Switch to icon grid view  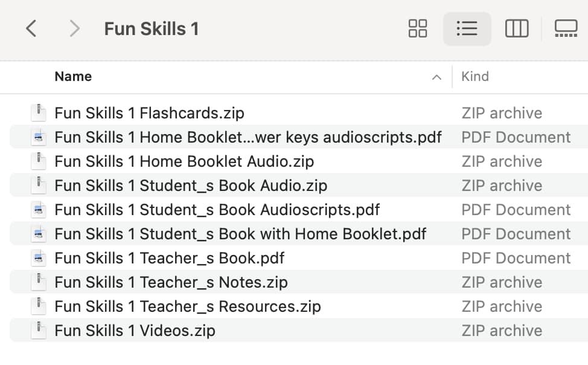417,28
